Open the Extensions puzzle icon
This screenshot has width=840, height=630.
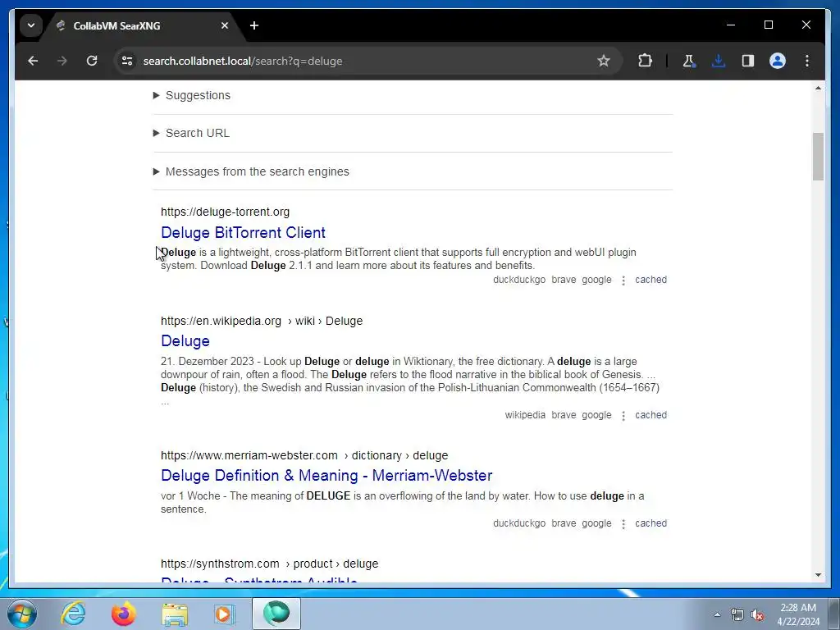click(645, 61)
